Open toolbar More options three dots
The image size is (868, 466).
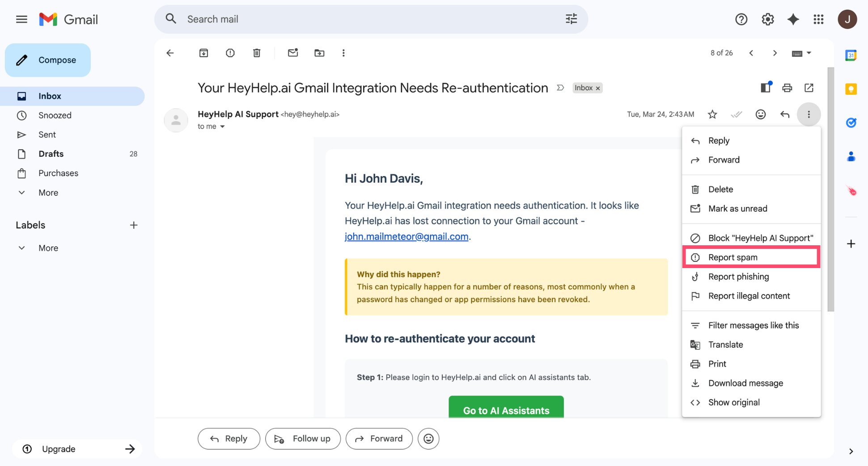pyautogui.click(x=343, y=53)
